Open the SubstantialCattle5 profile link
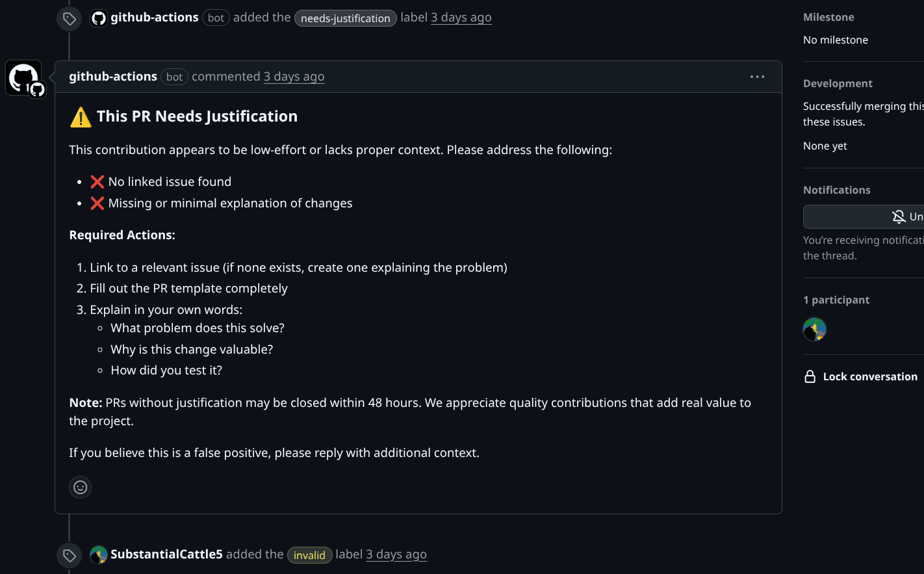 pyautogui.click(x=166, y=554)
